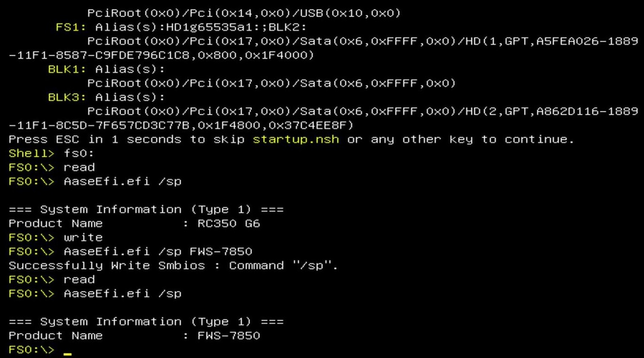Click the highlighted startup.nsh text
Viewport: 644px width, 358px height.
pyautogui.click(x=296, y=139)
